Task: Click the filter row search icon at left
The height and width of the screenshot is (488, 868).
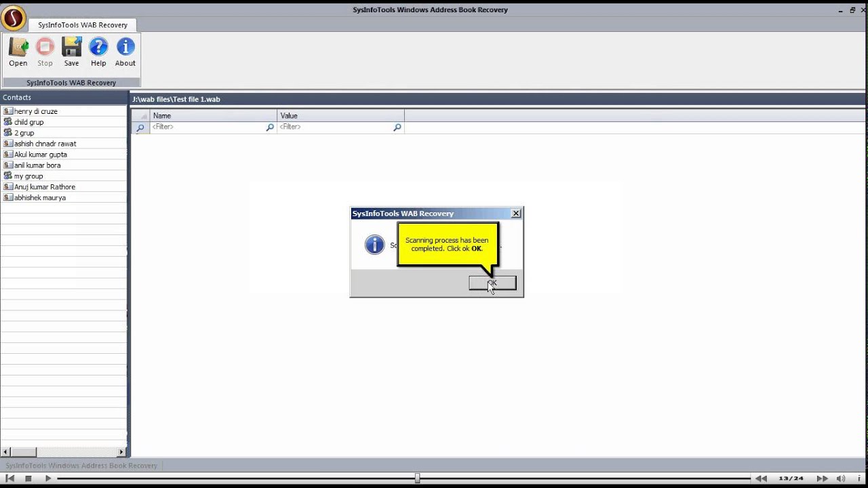Action: (140, 127)
